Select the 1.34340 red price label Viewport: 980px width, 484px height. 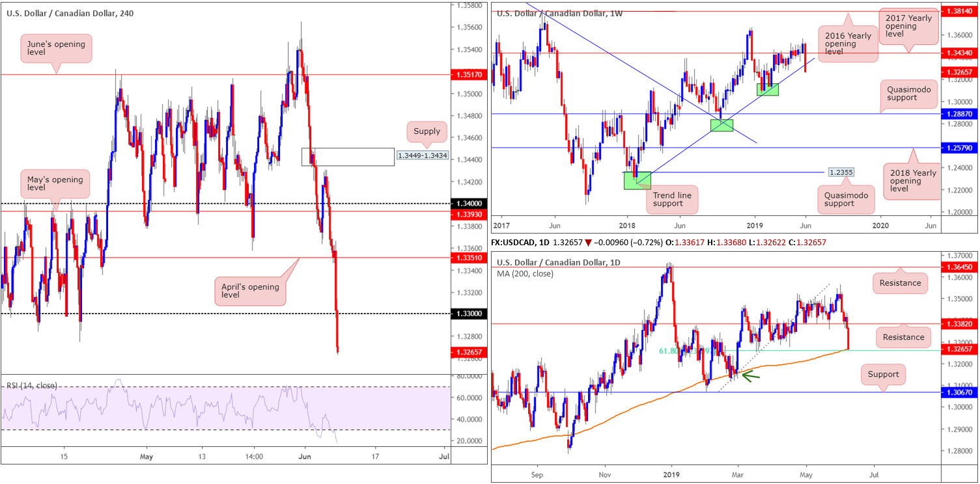tap(960, 53)
